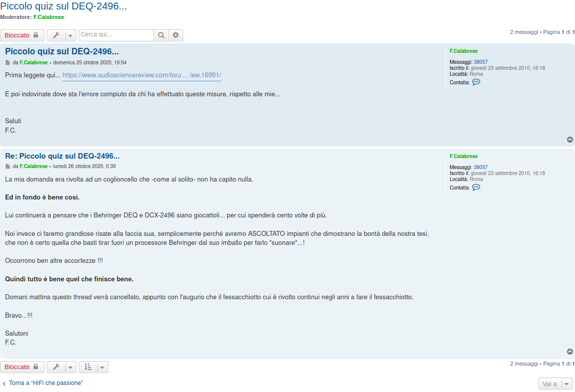Click the top Bloccato locked button
The height and width of the screenshot is (392, 575).
(22, 35)
